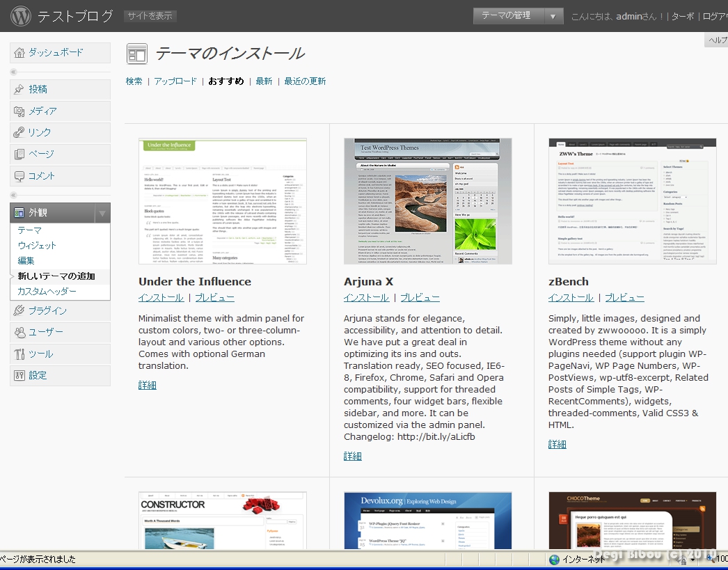Install the Under the Influence theme

161,298
